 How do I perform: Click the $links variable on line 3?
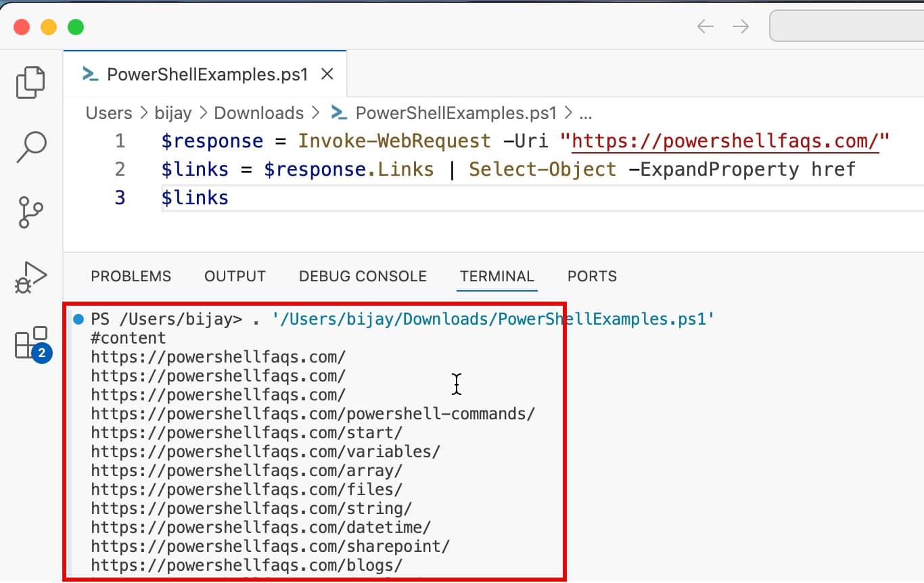(x=195, y=197)
